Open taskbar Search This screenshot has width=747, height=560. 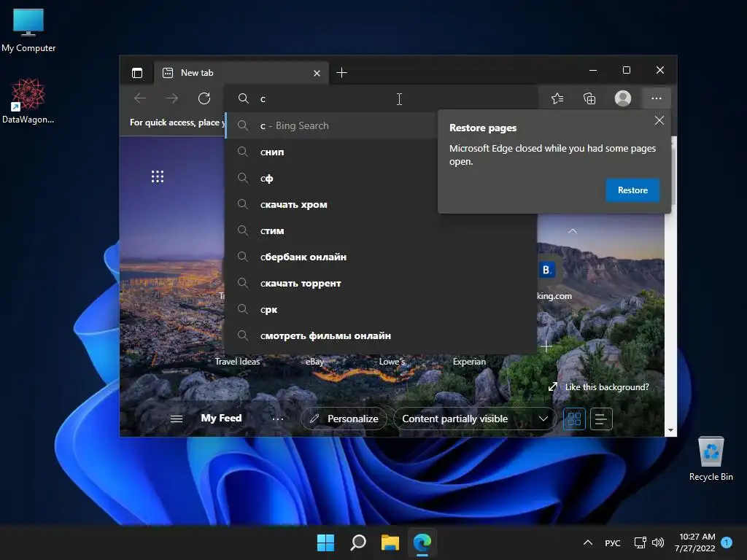click(357, 542)
